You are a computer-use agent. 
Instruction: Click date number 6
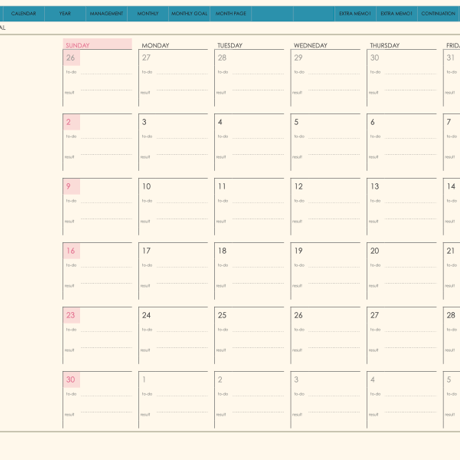click(x=373, y=122)
